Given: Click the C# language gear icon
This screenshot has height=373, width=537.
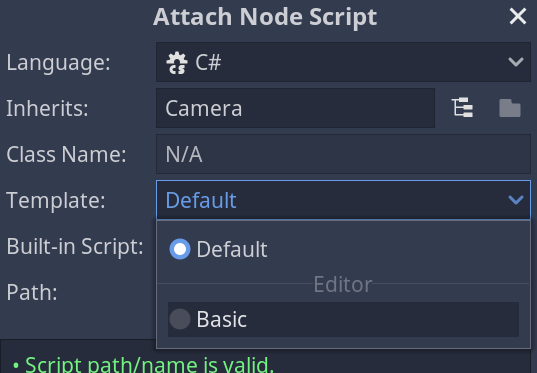Looking at the screenshot, I should pos(177,63).
